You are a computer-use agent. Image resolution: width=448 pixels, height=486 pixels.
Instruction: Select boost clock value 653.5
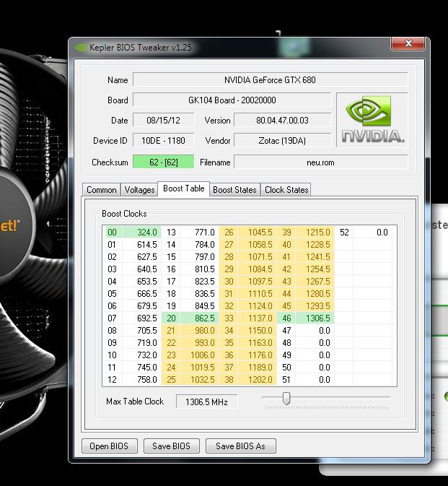pyautogui.click(x=142, y=281)
